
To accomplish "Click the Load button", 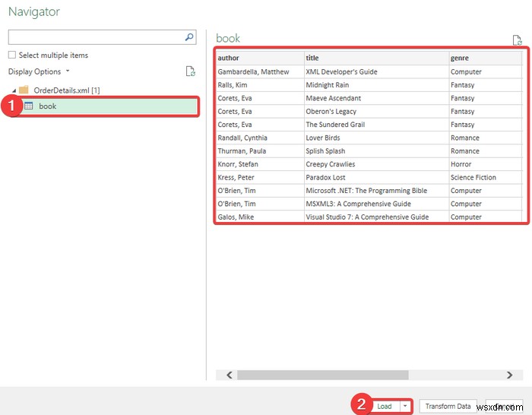I will (x=385, y=406).
